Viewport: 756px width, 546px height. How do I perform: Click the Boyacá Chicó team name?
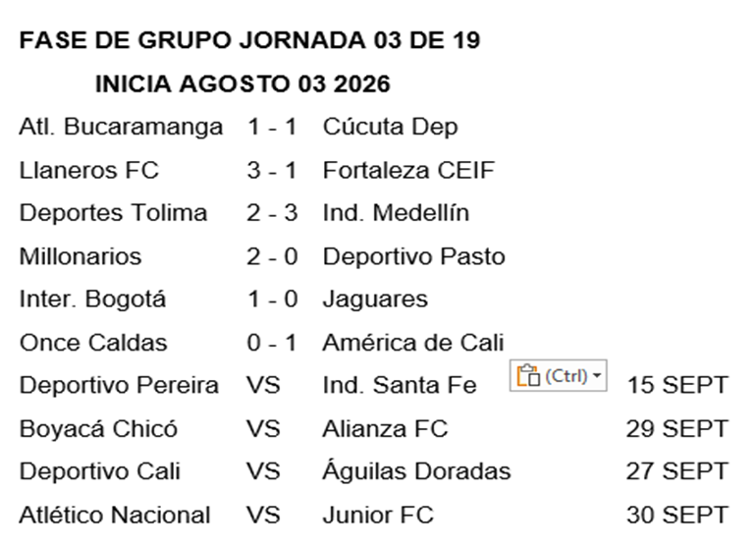tap(98, 428)
